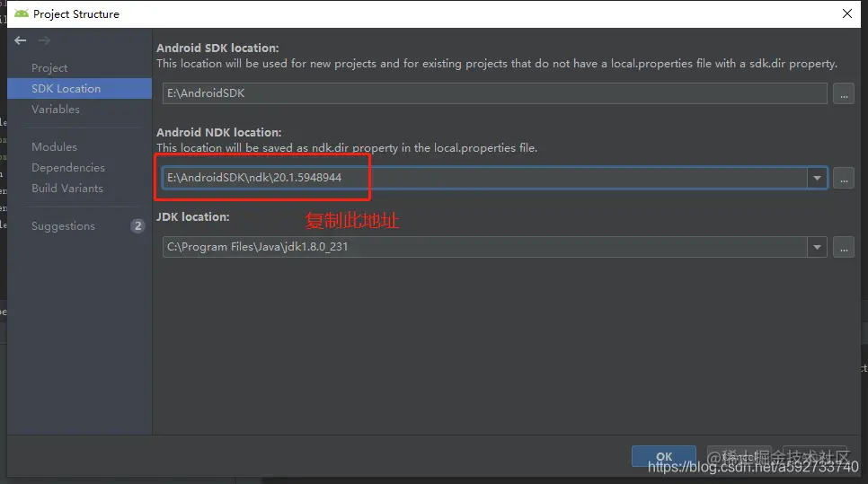Image resolution: width=868 pixels, height=484 pixels.
Task: Open the suggestions count badge
Action: pos(137,225)
